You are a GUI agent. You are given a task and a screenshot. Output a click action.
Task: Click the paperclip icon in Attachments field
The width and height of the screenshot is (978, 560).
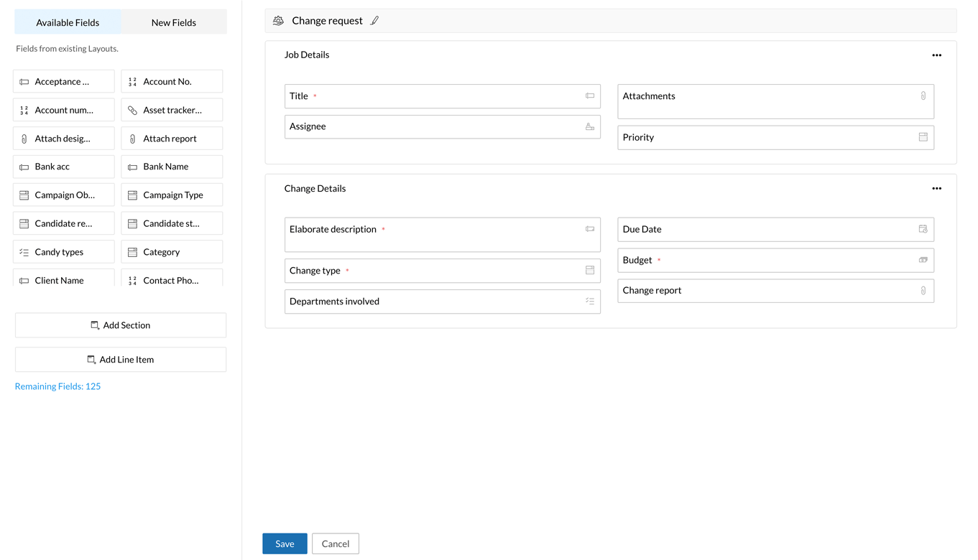tap(923, 95)
